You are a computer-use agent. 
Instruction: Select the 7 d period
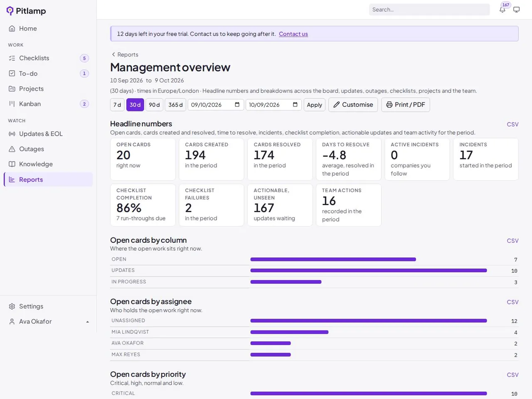117,105
